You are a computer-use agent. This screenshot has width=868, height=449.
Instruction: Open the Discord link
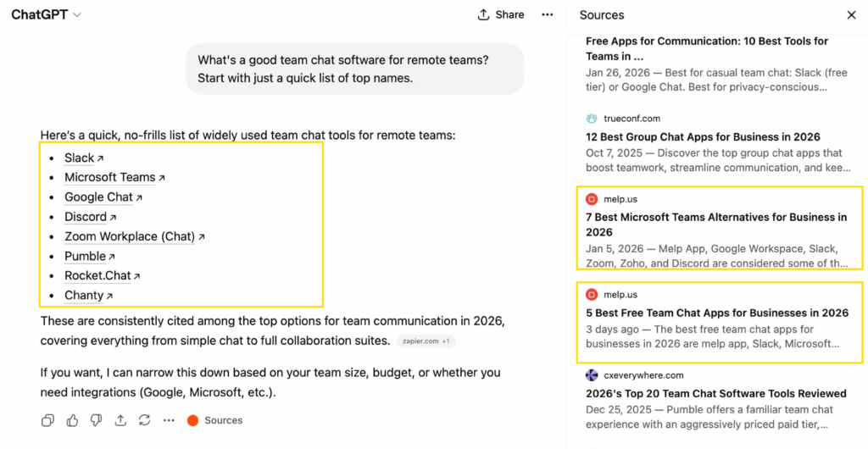[x=90, y=217]
